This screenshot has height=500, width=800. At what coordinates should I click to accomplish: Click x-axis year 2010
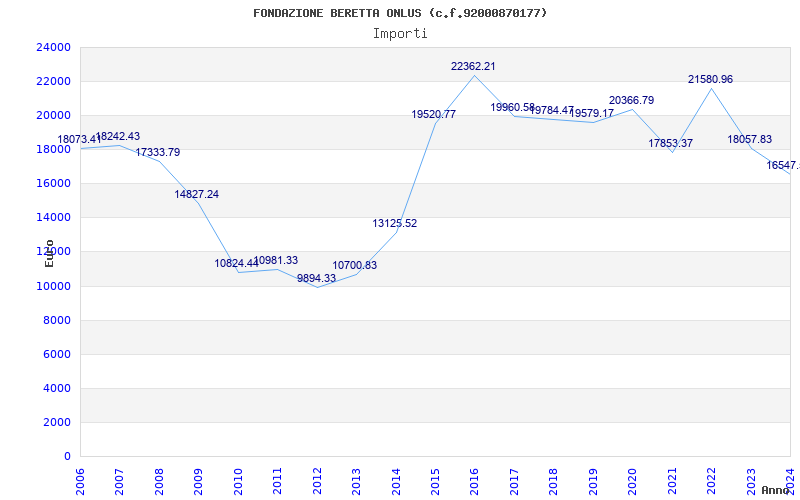(x=238, y=482)
